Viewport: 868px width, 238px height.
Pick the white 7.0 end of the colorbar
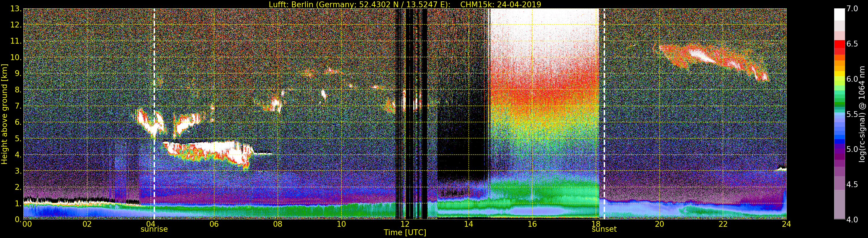839,14
